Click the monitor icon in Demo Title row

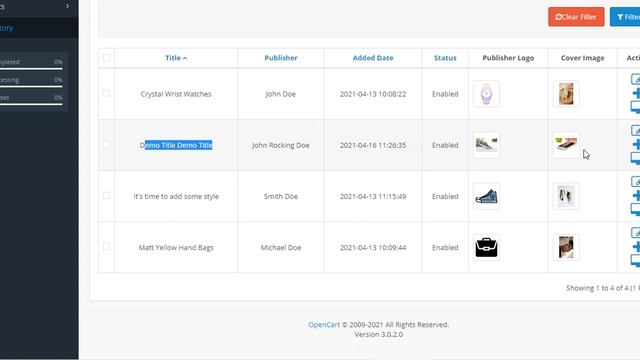tap(636, 159)
